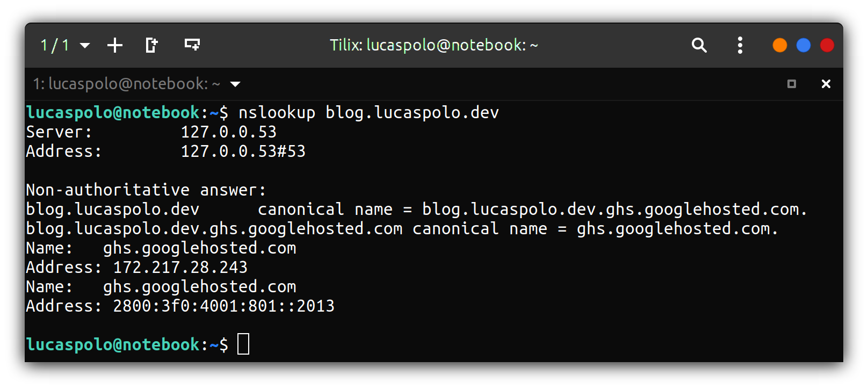Image resolution: width=868 pixels, height=389 pixels.
Task: Open the three-dot options menu
Action: coord(740,45)
